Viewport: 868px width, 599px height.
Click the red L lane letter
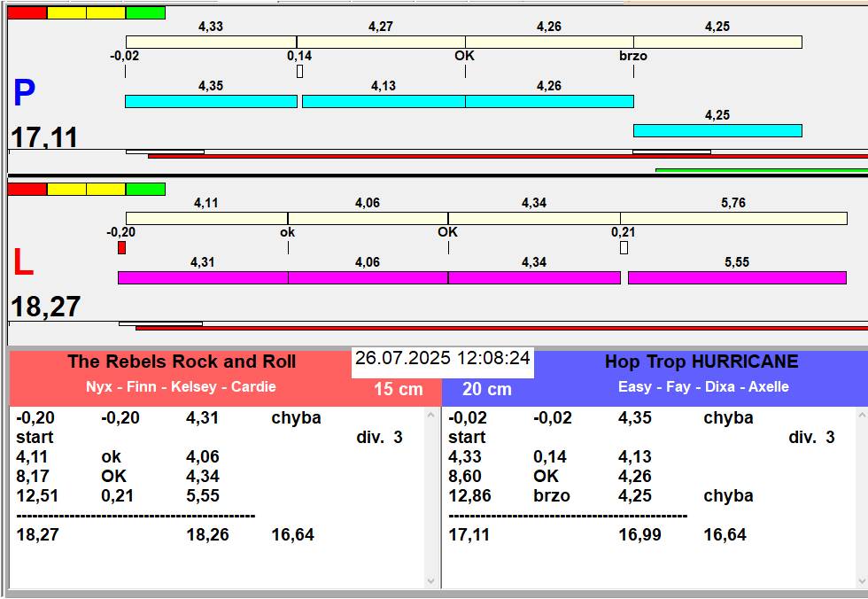[23, 262]
